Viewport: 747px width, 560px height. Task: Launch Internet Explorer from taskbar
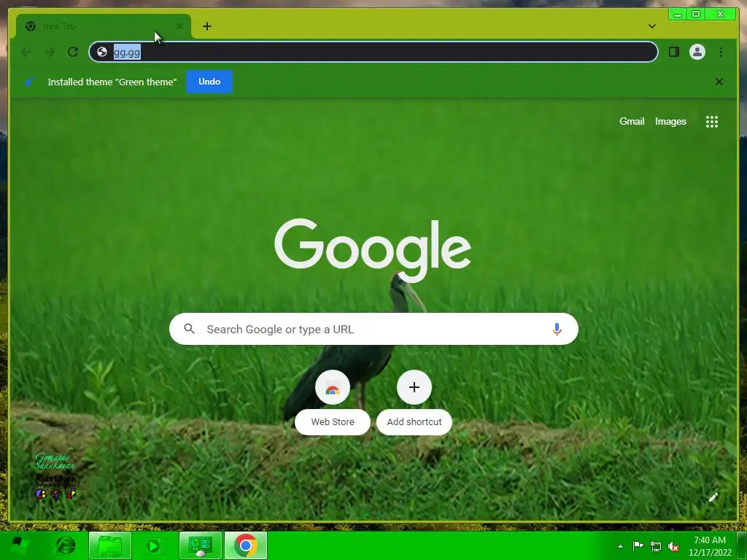click(65, 545)
